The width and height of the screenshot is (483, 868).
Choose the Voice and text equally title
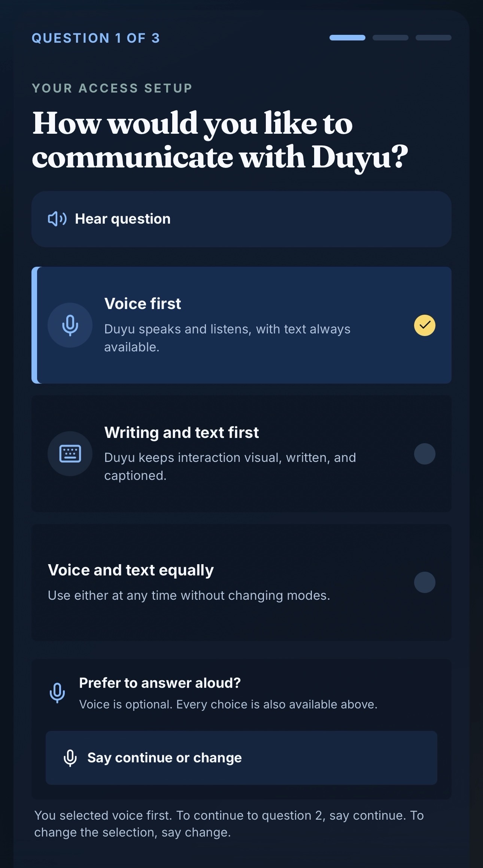[x=131, y=570]
